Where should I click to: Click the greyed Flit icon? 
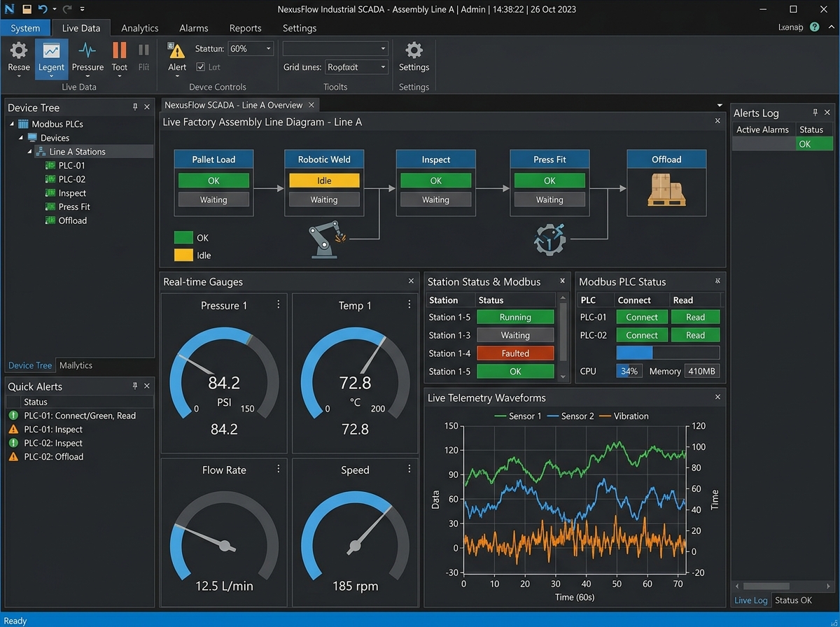(143, 50)
